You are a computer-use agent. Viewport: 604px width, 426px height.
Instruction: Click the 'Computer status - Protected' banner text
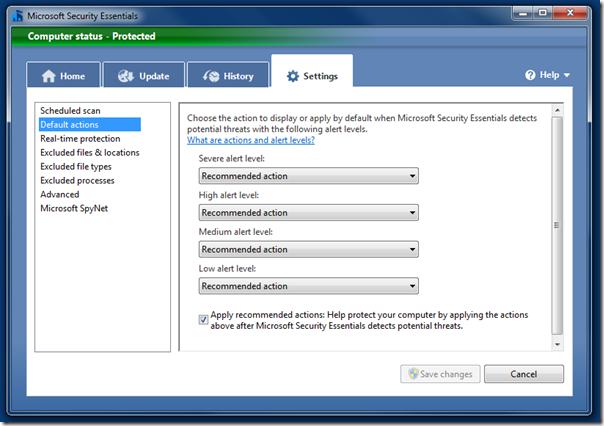92,36
